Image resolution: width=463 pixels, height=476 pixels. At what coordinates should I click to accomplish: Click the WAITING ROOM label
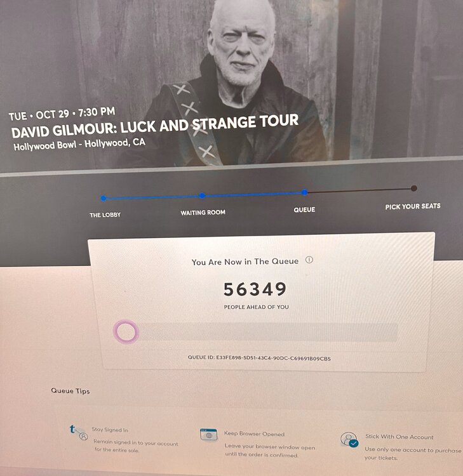203,213
